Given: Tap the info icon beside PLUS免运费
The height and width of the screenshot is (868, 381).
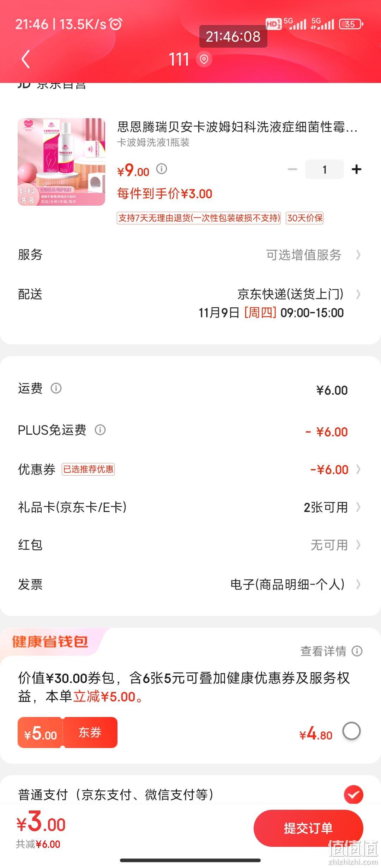Looking at the screenshot, I should click(x=100, y=430).
